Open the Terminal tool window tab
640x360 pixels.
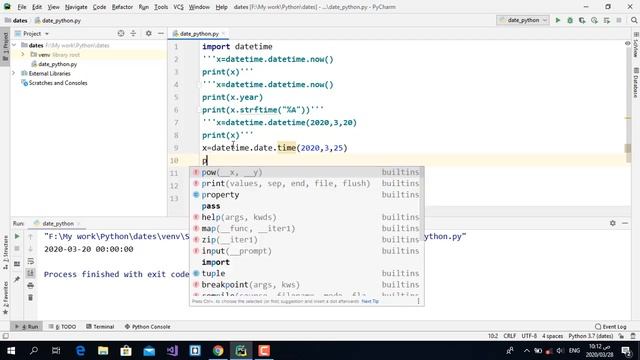[100, 327]
